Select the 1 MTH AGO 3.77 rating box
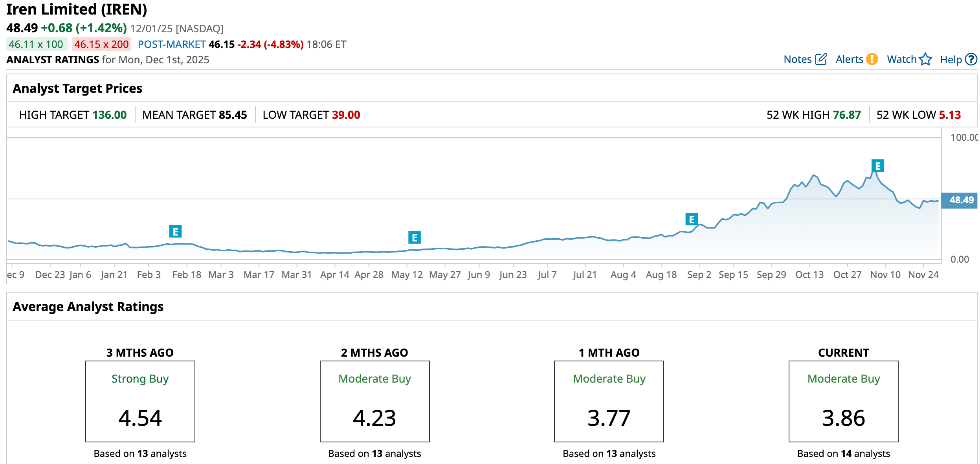The image size is (980, 464). pos(609,401)
